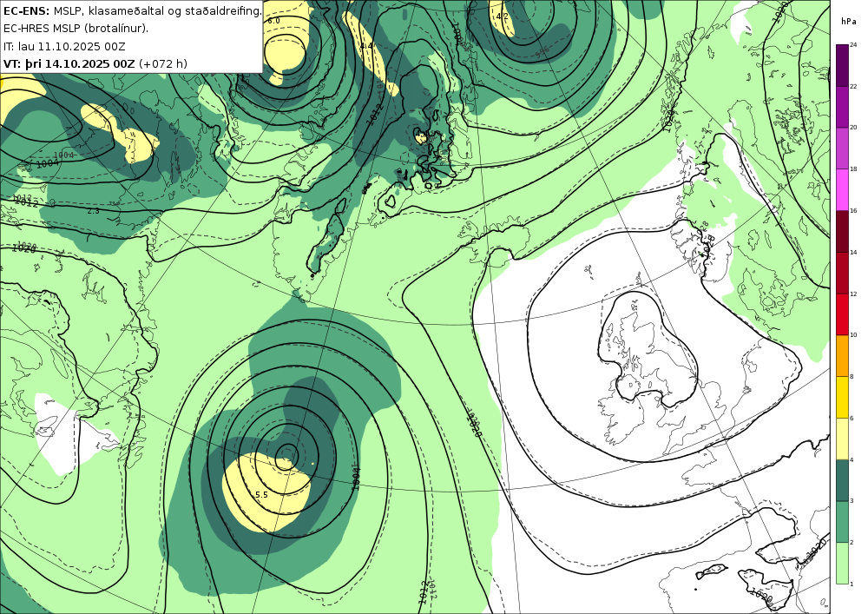Click the 'VT: þri 14.10.2025 00Z' valid time
Image resolution: width=868 pixels, height=614 pixels.
pyautogui.click(x=69, y=63)
